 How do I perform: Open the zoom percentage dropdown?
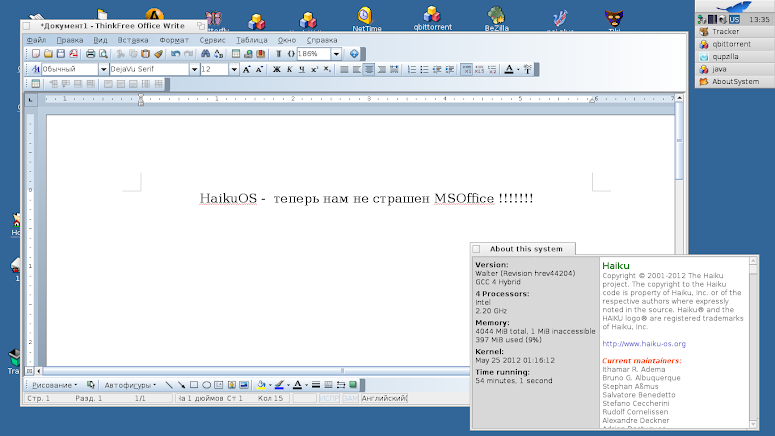pyautogui.click(x=336, y=54)
